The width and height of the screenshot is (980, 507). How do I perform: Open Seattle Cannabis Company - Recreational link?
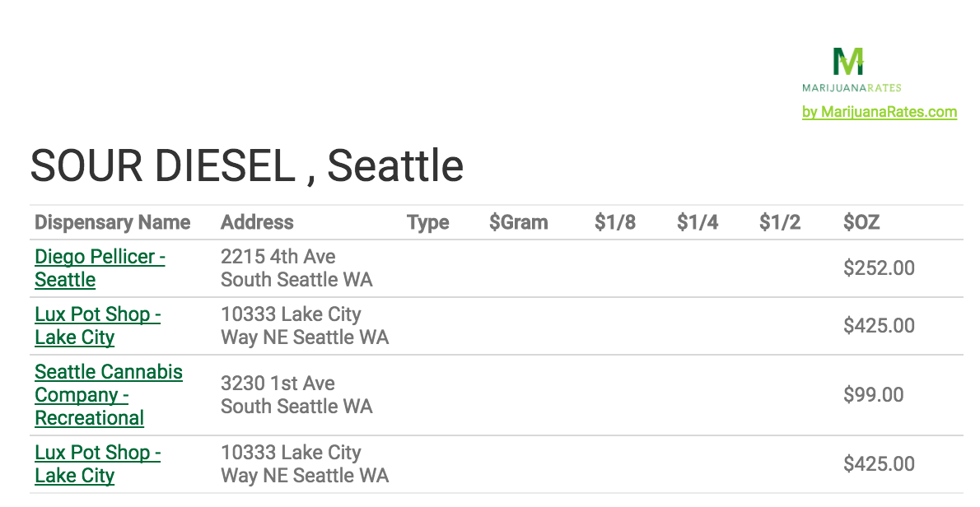109,394
